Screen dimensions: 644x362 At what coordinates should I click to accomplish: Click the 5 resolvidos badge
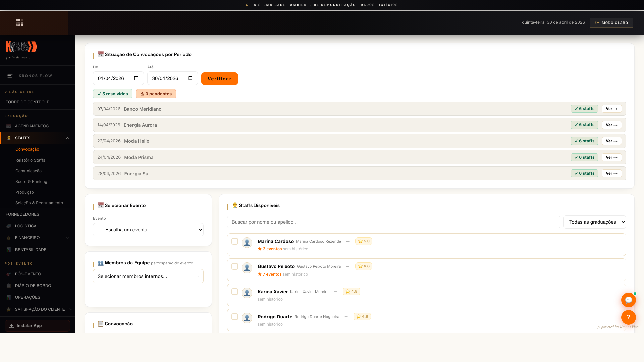click(113, 94)
